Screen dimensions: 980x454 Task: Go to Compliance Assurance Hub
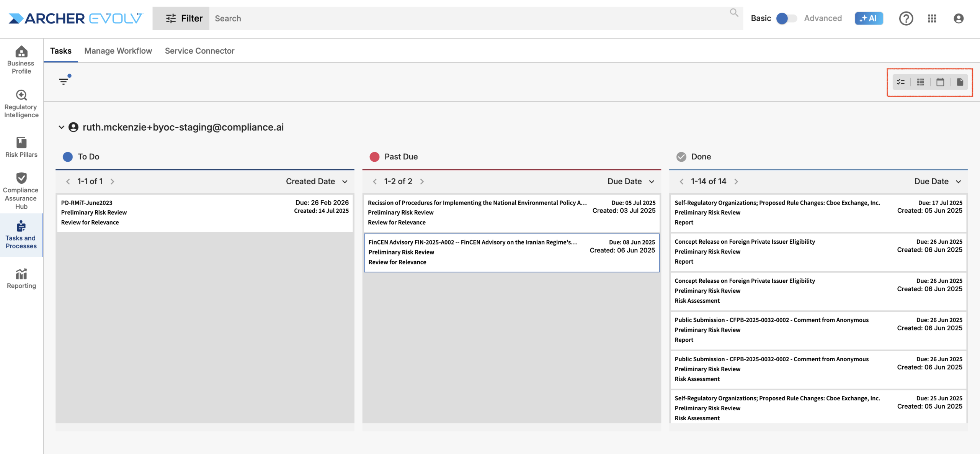coord(21,190)
